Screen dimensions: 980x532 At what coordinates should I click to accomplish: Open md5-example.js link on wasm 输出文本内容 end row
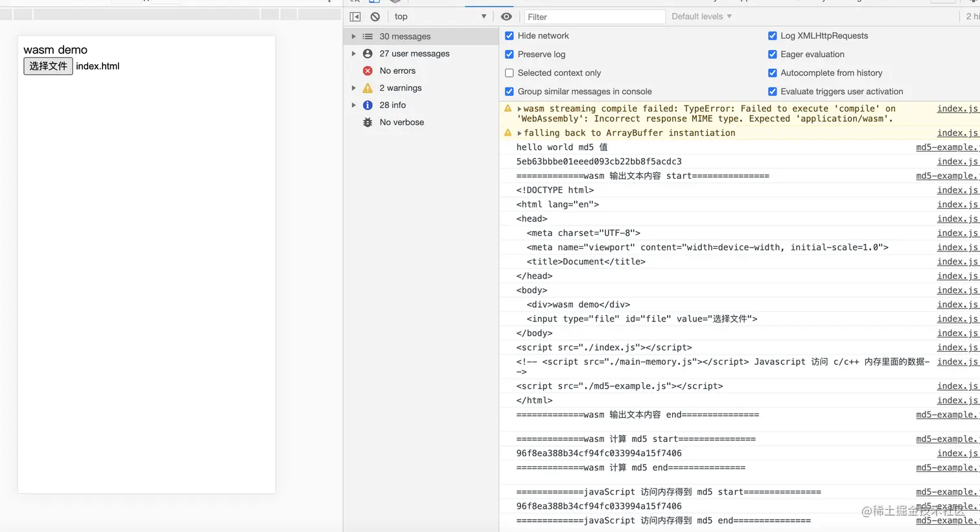[x=947, y=415]
